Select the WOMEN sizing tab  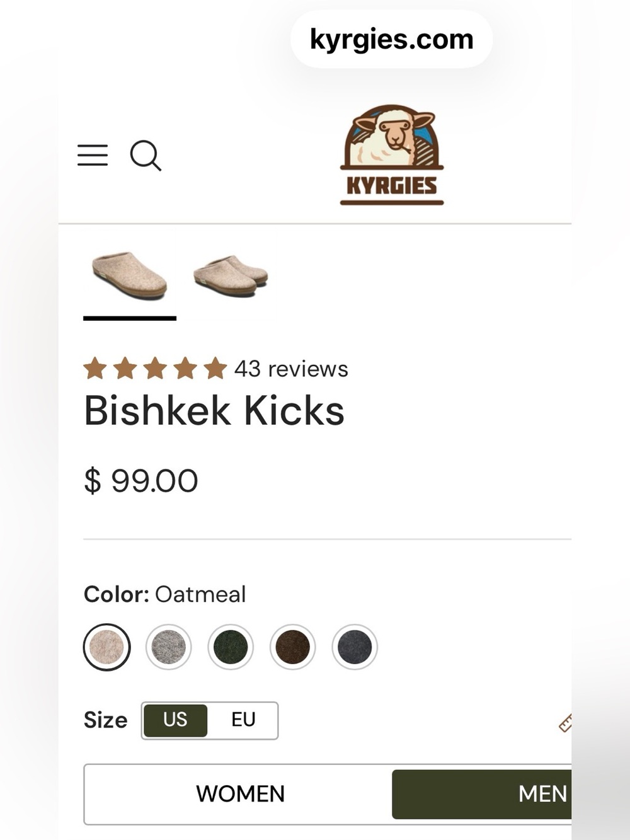240,794
